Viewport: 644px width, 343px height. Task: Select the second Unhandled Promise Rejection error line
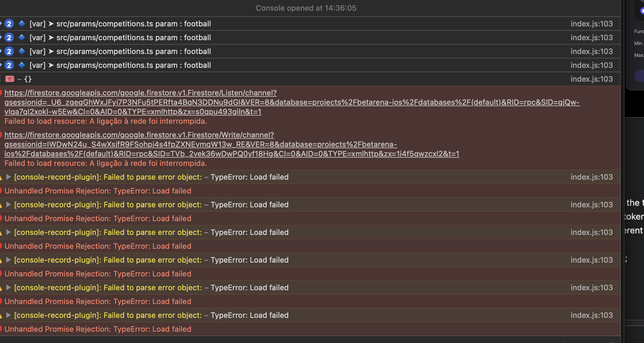pyautogui.click(x=98, y=218)
